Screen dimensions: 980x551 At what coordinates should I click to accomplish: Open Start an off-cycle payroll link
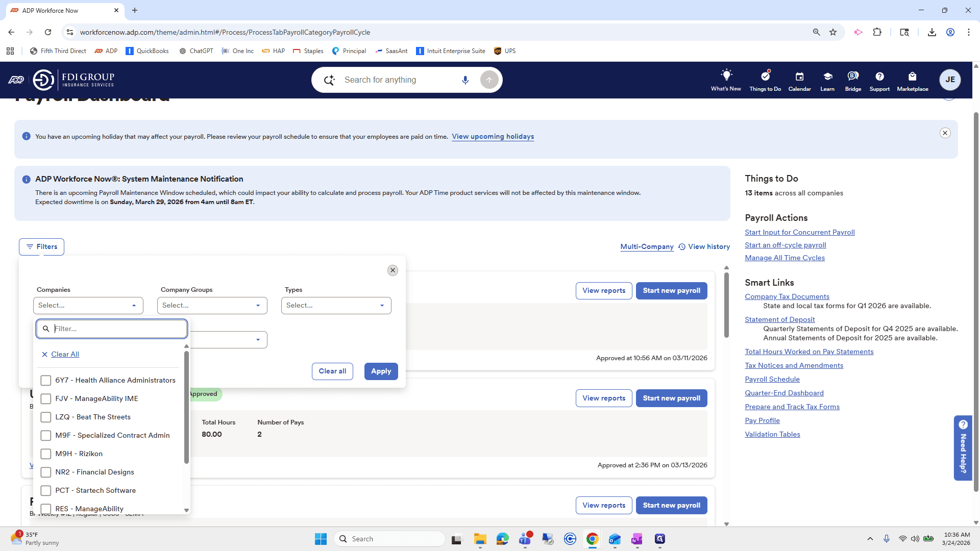click(786, 245)
